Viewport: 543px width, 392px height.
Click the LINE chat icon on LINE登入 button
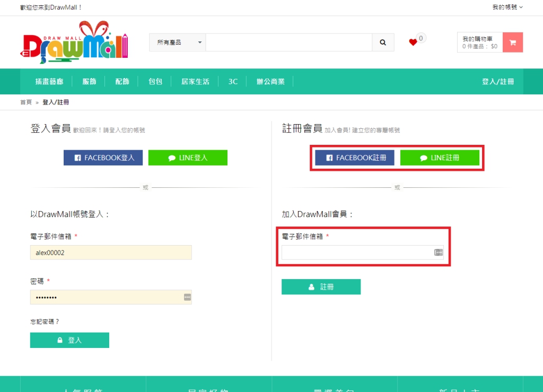(x=172, y=158)
